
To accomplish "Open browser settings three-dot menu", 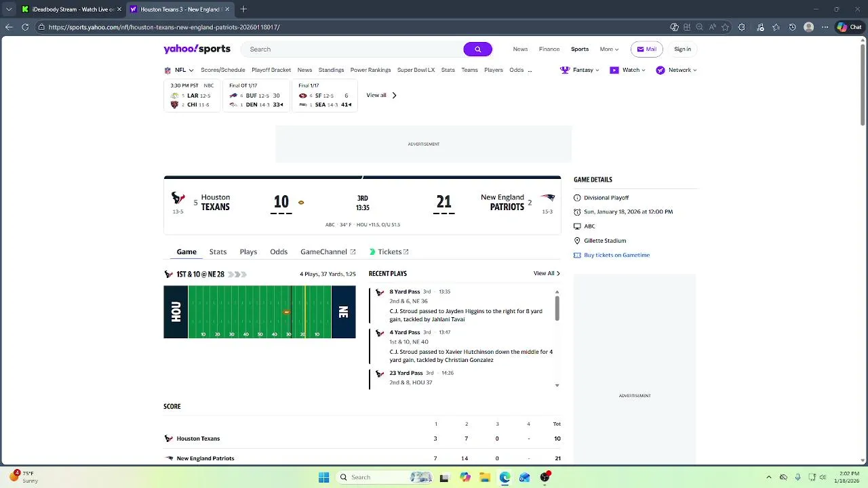I will [x=825, y=27].
